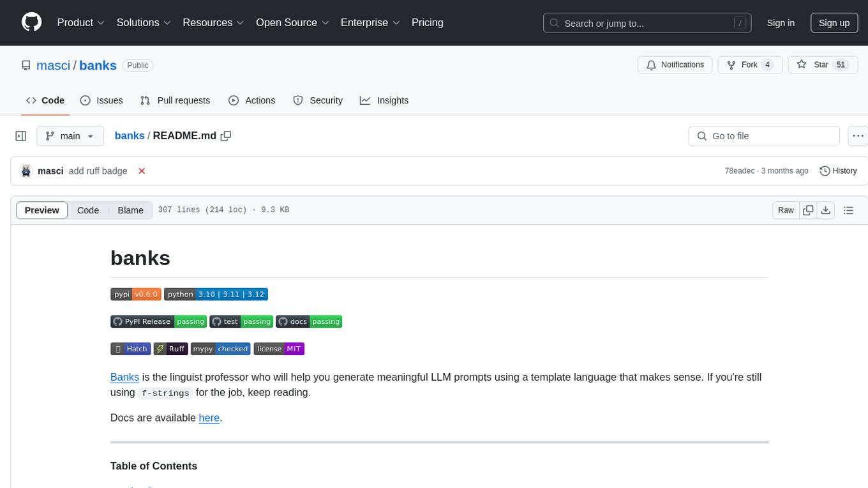This screenshot has height=488, width=868.
Task: Click the PyPI Release passing badge
Action: click(x=159, y=321)
